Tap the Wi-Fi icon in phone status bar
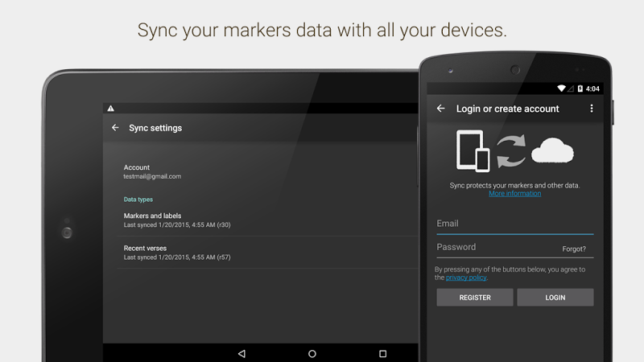Viewport: 644px width, 362px height. pos(561,88)
